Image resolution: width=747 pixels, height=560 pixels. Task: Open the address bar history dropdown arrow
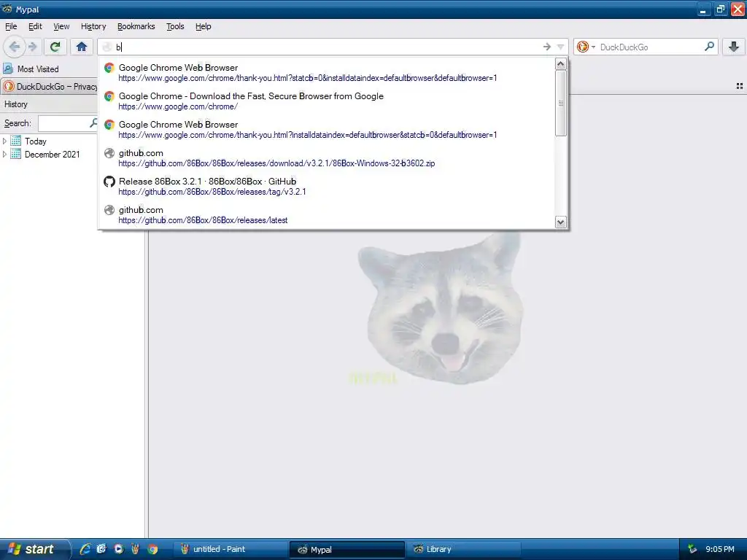pyautogui.click(x=561, y=47)
